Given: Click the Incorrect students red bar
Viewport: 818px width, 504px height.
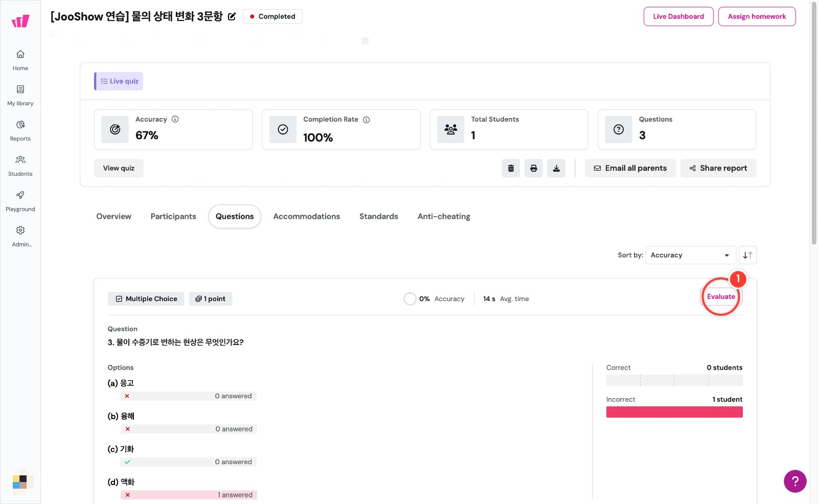Looking at the screenshot, I should click(x=674, y=412).
